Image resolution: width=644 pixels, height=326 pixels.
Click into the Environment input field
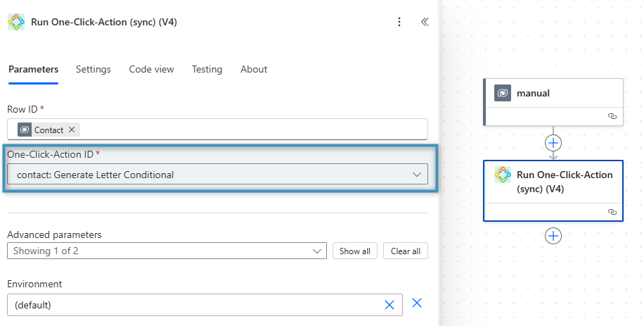(x=190, y=305)
